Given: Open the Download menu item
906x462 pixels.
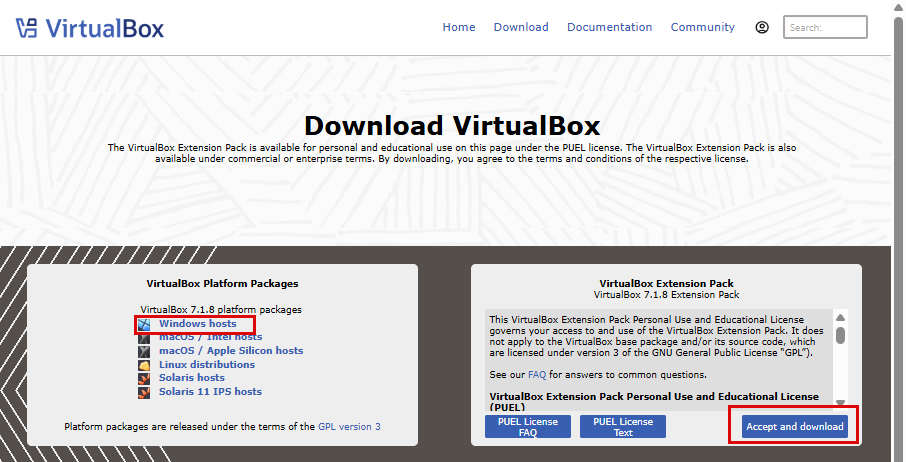Looking at the screenshot, I should pyautogui.click(x=521, y=27).
